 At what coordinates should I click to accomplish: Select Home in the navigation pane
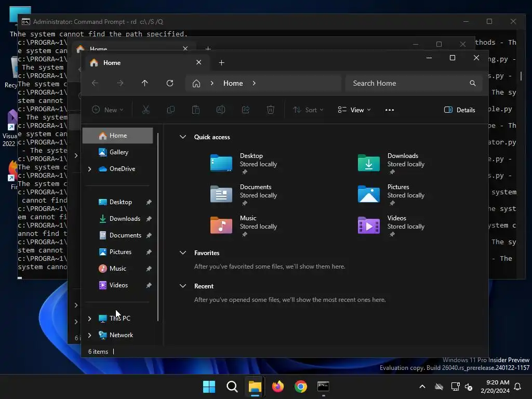pyautogui.click(x=118, y=136)
